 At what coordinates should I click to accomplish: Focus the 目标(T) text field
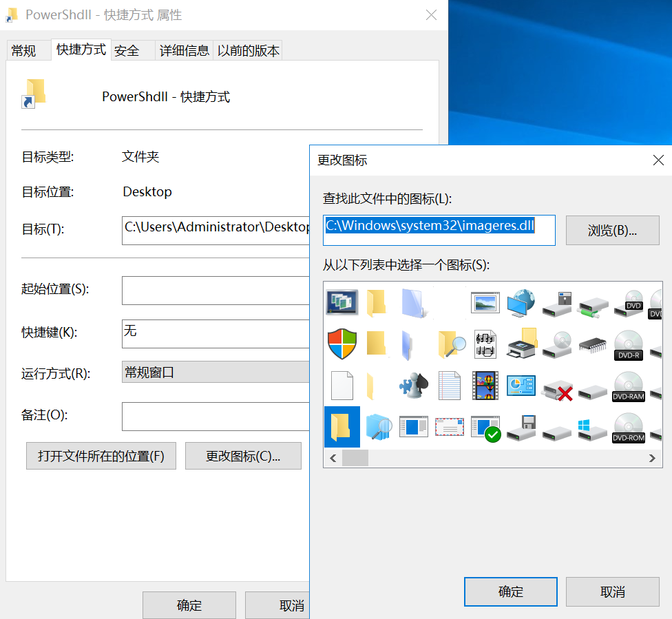[216, 230]
